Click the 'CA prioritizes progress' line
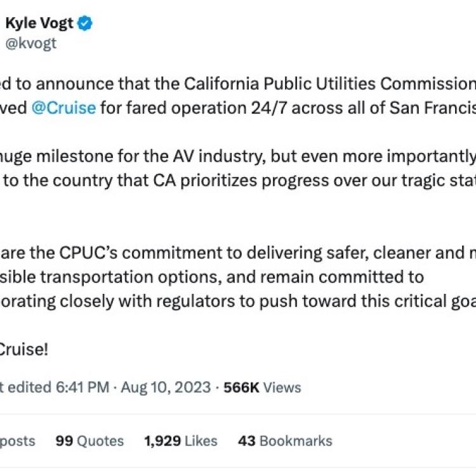476x476 pixels. (238, 181)
